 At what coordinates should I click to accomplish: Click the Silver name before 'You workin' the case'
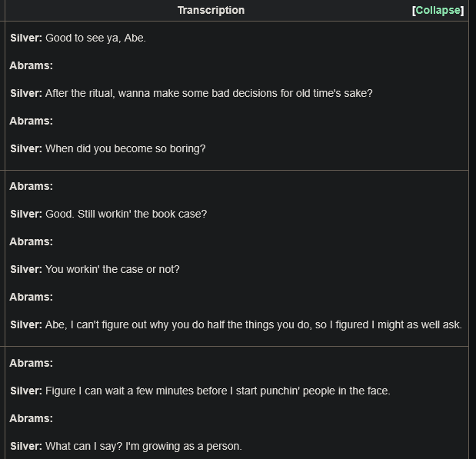[26, 270]
